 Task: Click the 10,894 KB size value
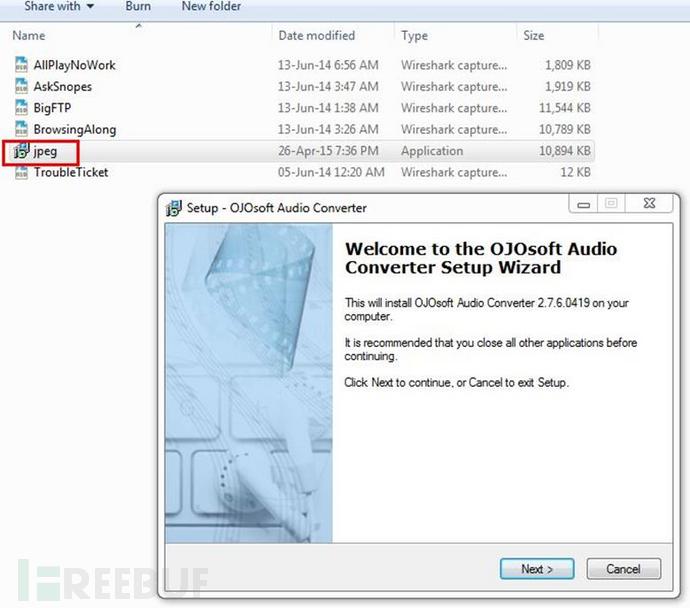tap(565, 151)
